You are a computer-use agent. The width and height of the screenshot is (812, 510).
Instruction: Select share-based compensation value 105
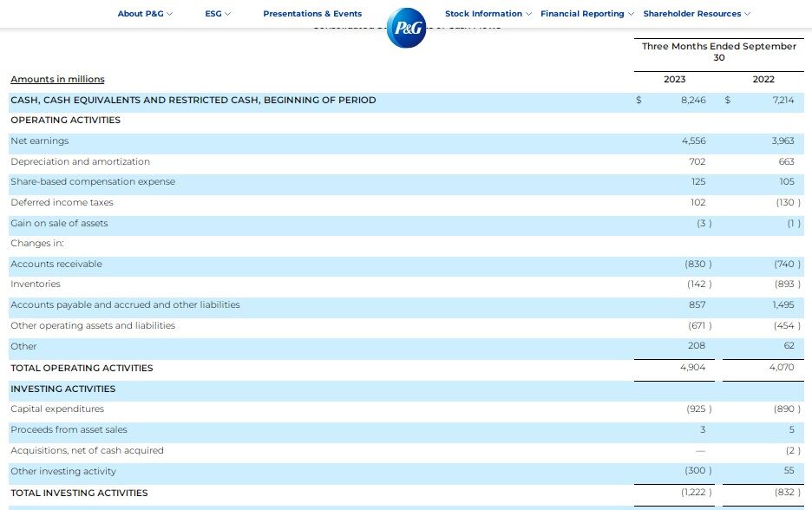click(787, 182)
